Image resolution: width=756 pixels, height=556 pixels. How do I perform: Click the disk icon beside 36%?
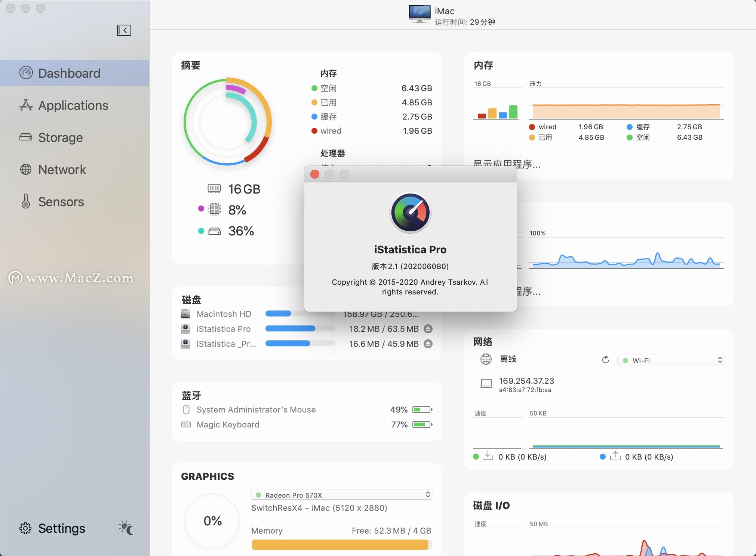(x=215, y=231)
